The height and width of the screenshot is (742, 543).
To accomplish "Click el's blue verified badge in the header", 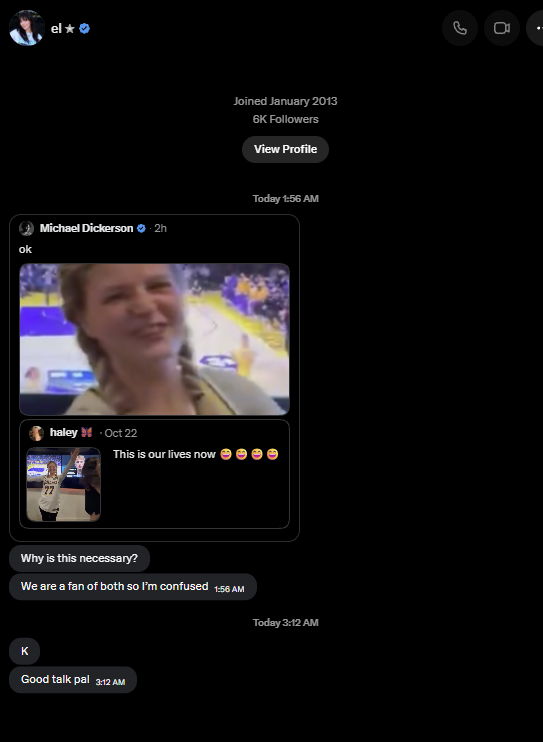I will [85, 28].
